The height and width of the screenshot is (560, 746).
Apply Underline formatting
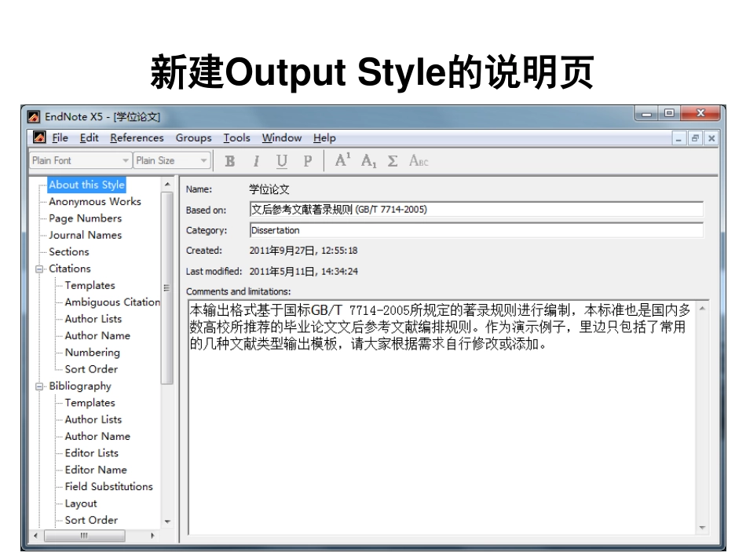click(x=281, y=160)
